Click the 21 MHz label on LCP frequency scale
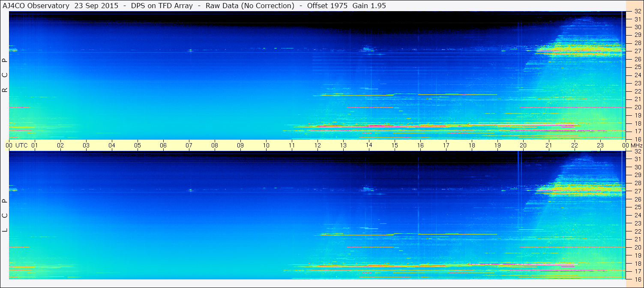Image resolution: width=644 pixels, height=288 pixels. (x=637, y=239)
